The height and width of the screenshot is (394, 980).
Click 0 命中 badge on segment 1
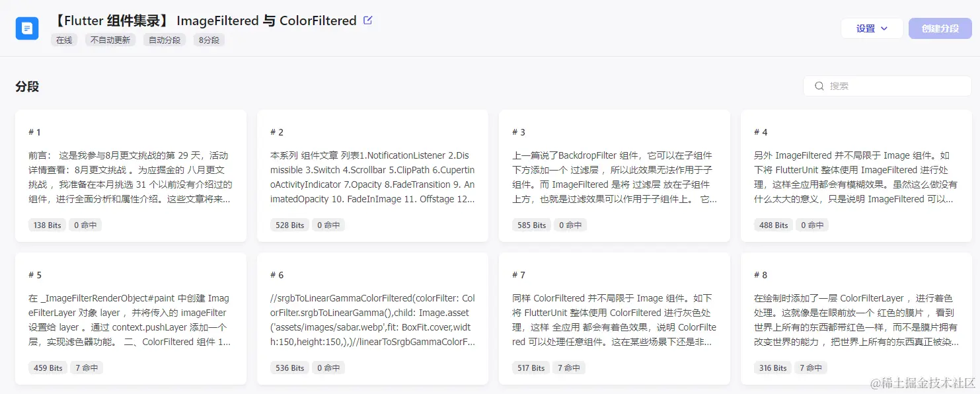[x=85, y=225]
